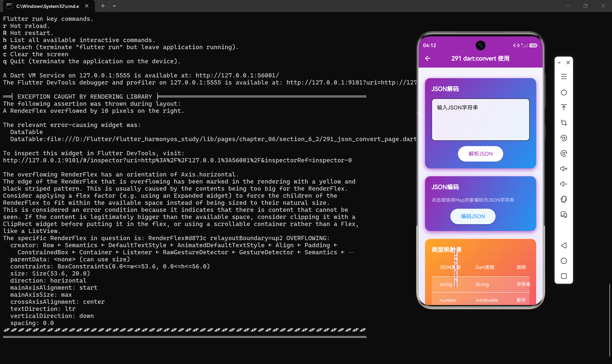Tap the JSON解码 card heading

[445, 89]
